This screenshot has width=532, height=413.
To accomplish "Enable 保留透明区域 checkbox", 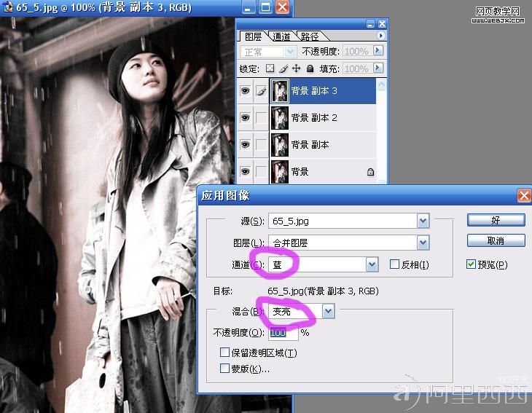I will (224, 353).
